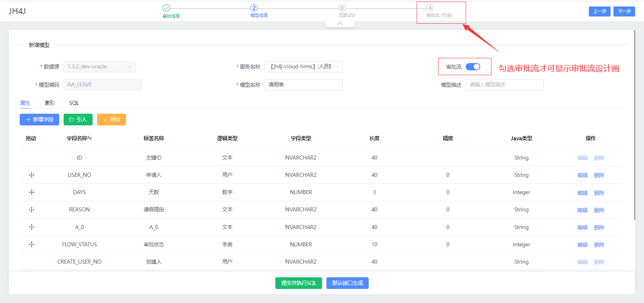Click 删除 in the FLOW_STATUS row
Viewport: 644px width, 303px height.
[599, 245]
